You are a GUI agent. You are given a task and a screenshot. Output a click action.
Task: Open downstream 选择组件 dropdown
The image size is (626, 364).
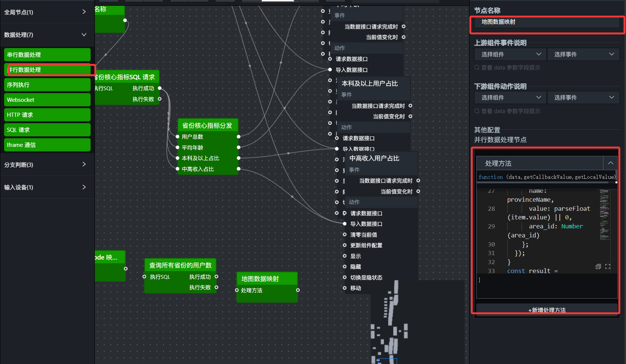pyautogui.click(x=510, y=98)
